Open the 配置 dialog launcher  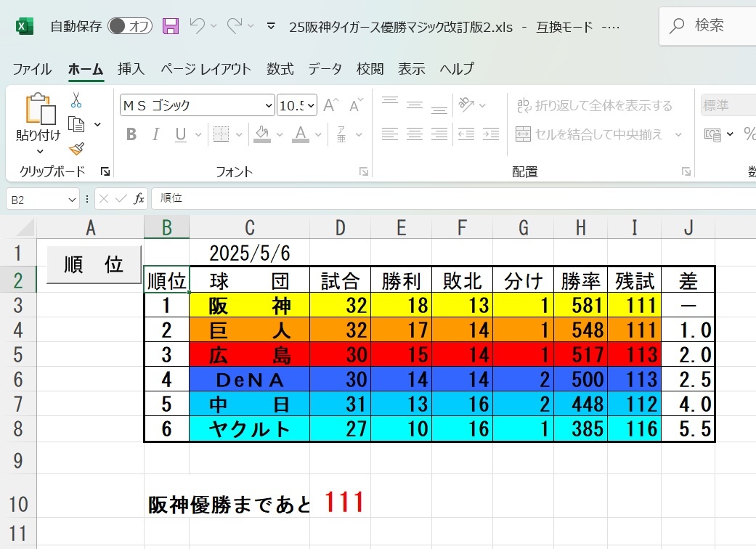pyautogui.click(x=686, y=171)
